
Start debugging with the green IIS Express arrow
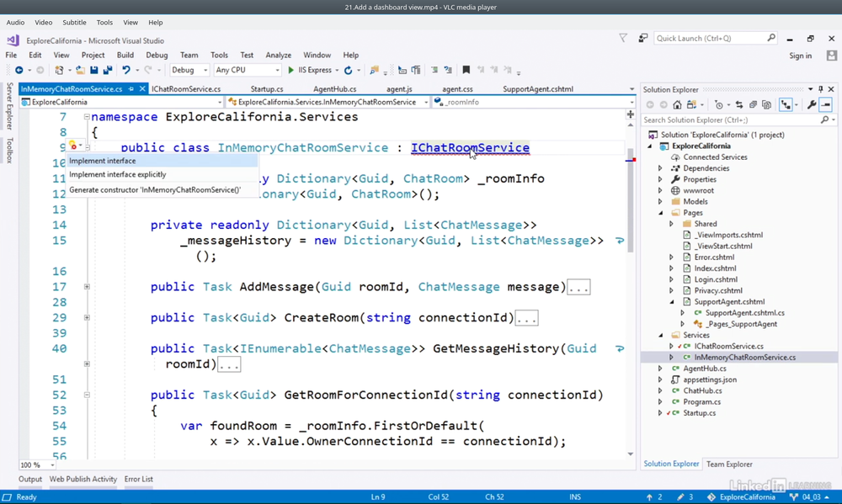point(291,70)
